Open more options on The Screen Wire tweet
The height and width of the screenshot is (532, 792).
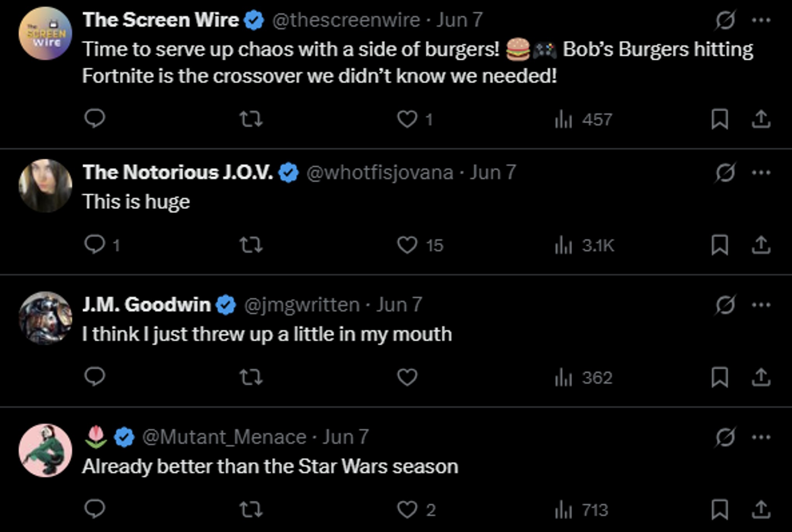tap(761, 20)
